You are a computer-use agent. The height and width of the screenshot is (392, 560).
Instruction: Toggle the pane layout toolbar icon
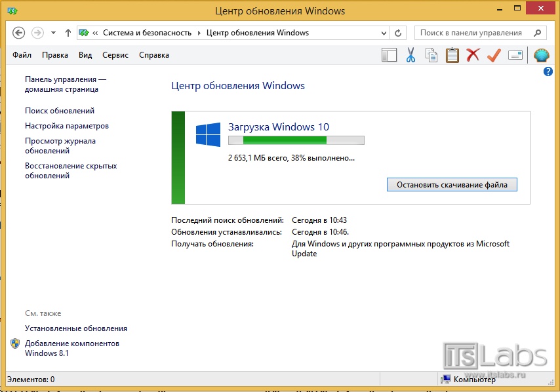(x=390, y=55)
